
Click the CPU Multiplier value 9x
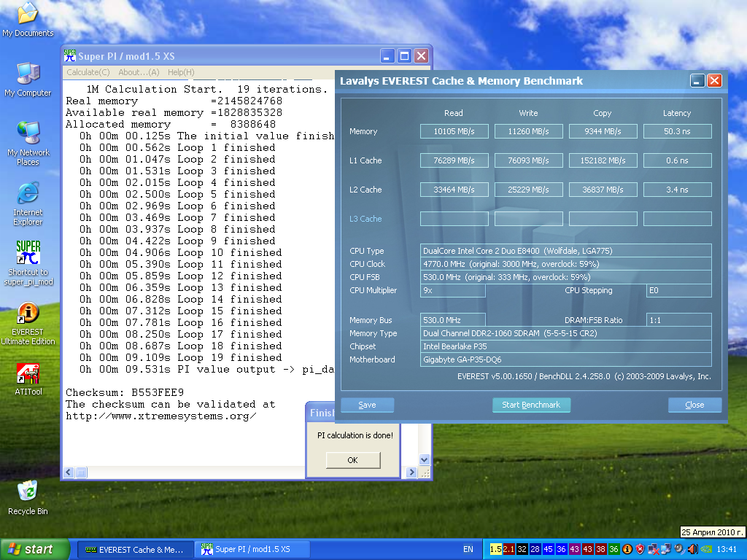(x=452, y=290)
